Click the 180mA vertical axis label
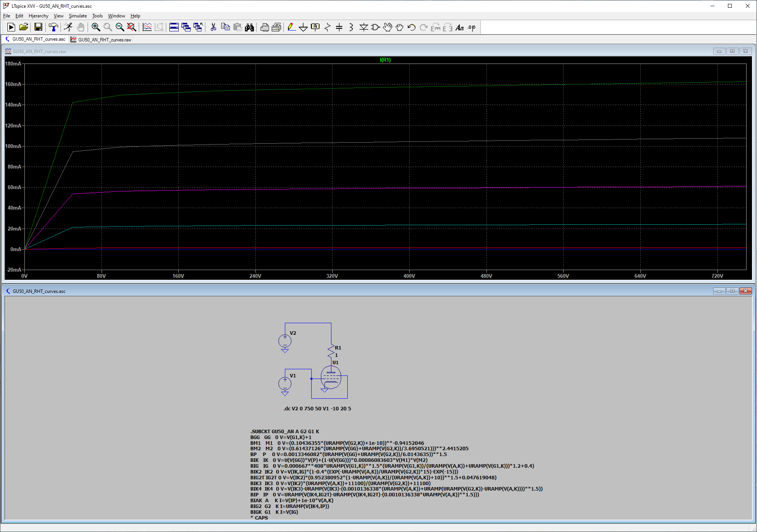Screen dimensions: 757x532 [x=13, y=64]
